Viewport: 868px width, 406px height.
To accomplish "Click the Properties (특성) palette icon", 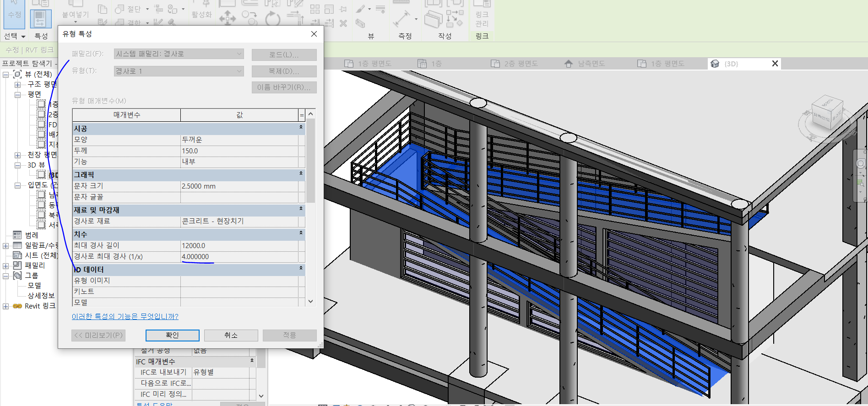I will pyautogui.click(x=40, y=18).
